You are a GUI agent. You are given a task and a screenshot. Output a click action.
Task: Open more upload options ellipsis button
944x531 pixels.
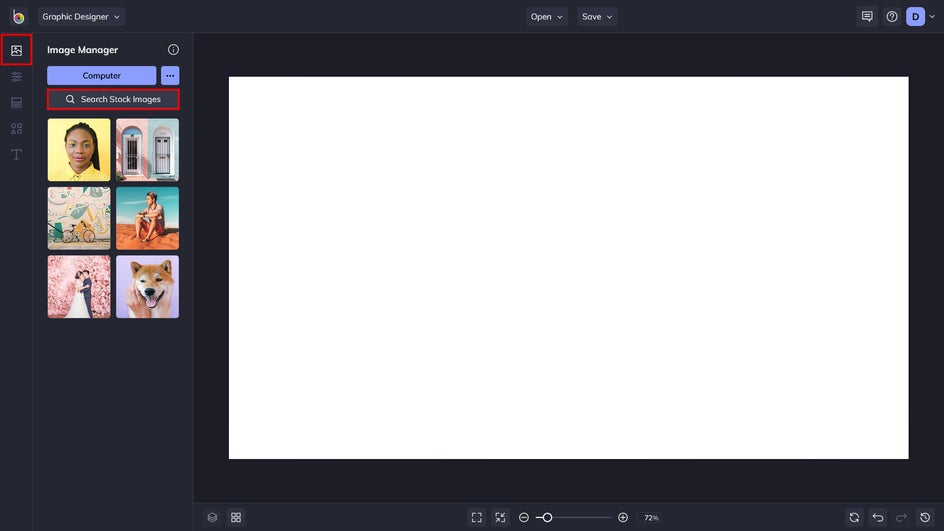[170, 75]
